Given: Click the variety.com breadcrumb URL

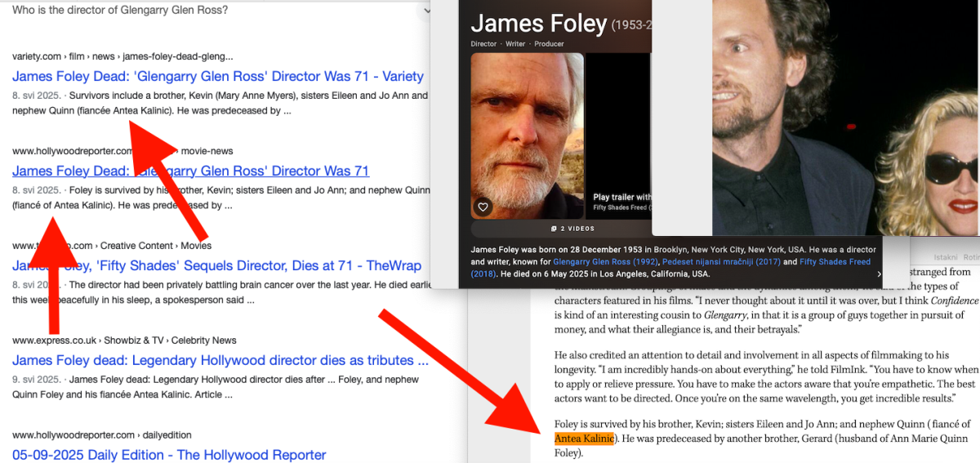Looking at the screenshot, I should [x=37, y=56].
